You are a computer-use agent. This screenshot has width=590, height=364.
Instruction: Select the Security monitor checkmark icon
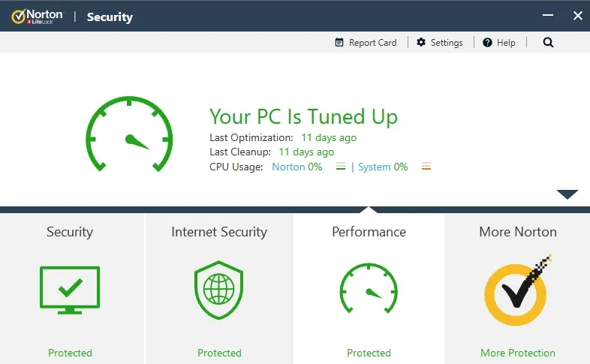[x=70, y=290]
